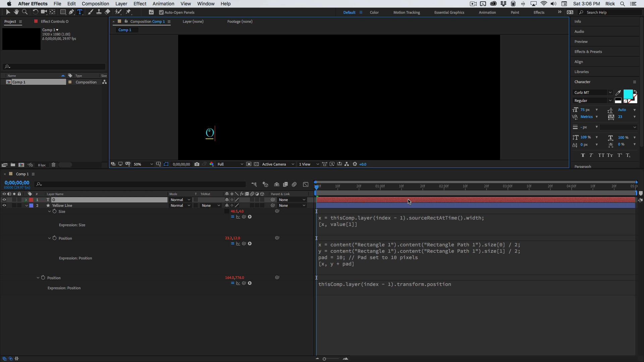Click the delete trash icon in Project panel
Screen dimensions: 644x362
(x=53, y=165)
